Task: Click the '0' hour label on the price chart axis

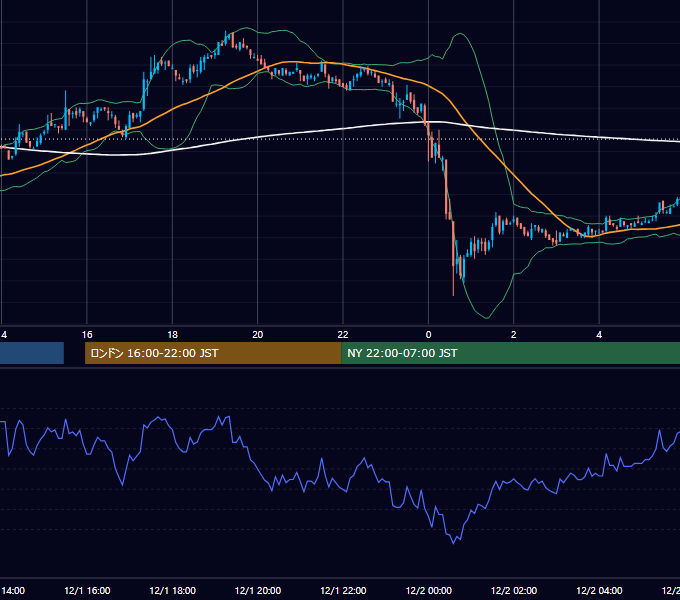Action: click(428, 335)
